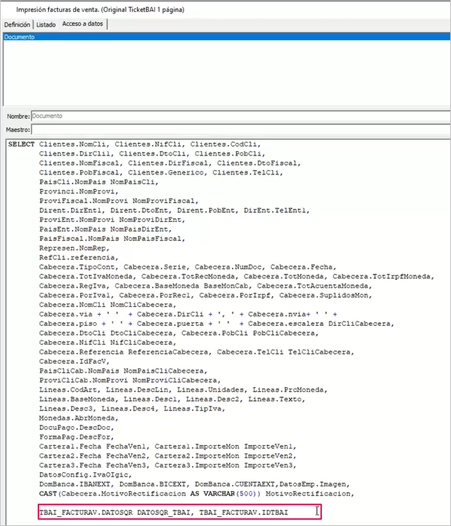Click on Cabecera.TelCli TelCliCabecera text
Viewport: 451px width, 526px height.
tap(285, 352)
